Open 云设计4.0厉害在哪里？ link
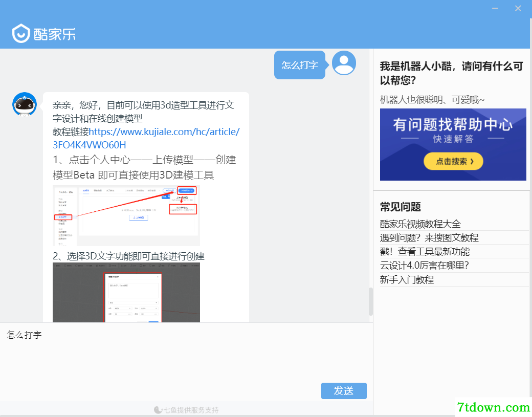 [425, 266]
